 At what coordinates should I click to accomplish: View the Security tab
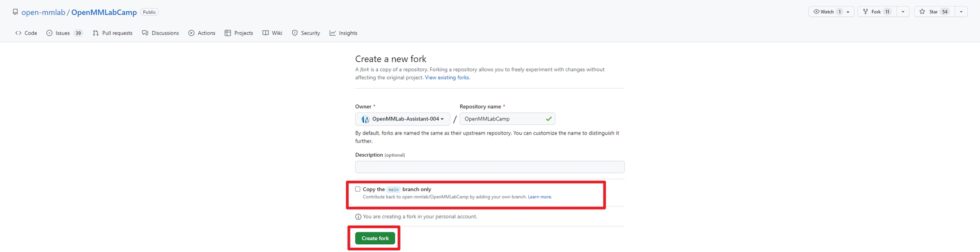pos(306,33)
